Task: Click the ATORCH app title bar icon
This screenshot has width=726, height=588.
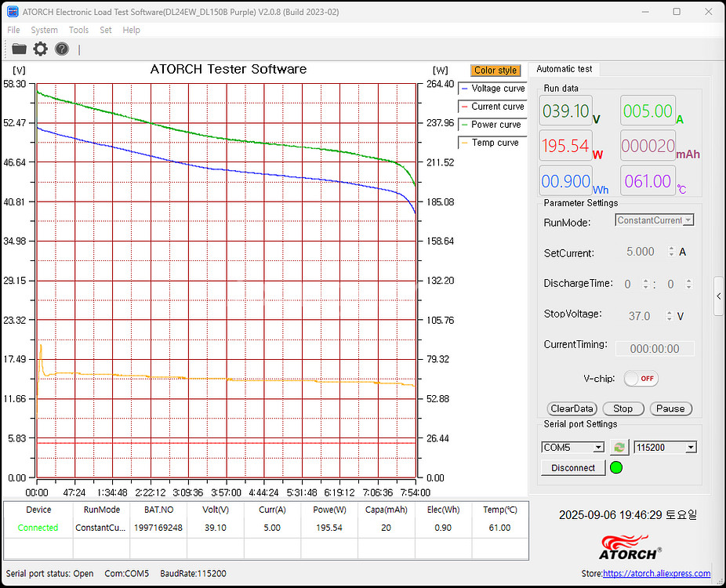Action: [13, 12]
